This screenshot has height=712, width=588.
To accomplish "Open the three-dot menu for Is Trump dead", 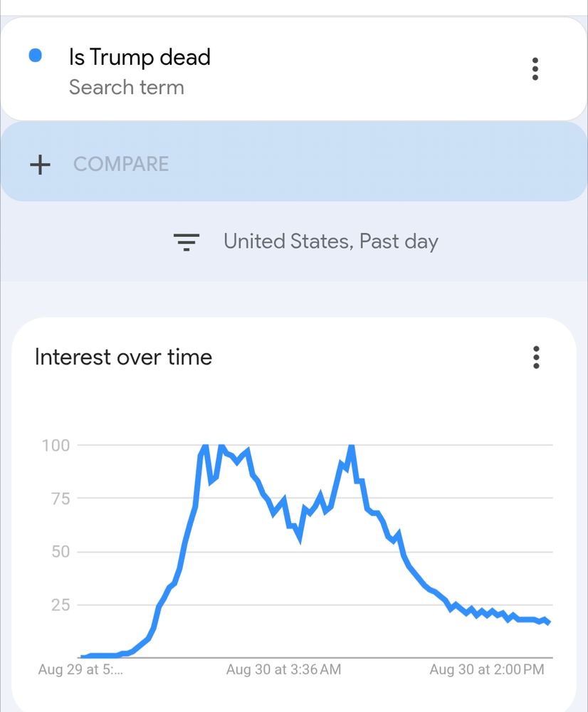I will 535,69.
